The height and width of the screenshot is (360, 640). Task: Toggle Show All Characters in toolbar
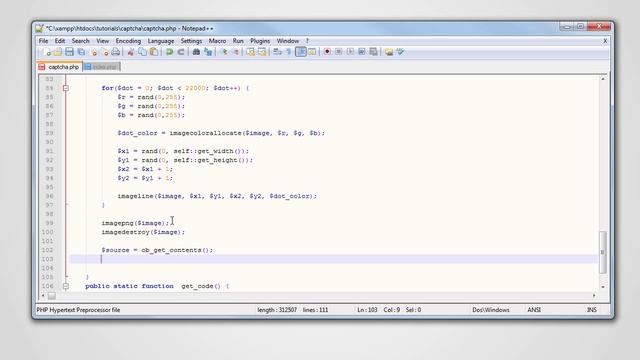tap(289, 52)
